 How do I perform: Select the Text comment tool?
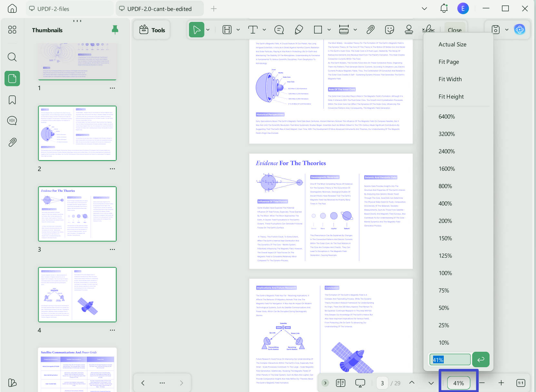(x=253, y=30)
